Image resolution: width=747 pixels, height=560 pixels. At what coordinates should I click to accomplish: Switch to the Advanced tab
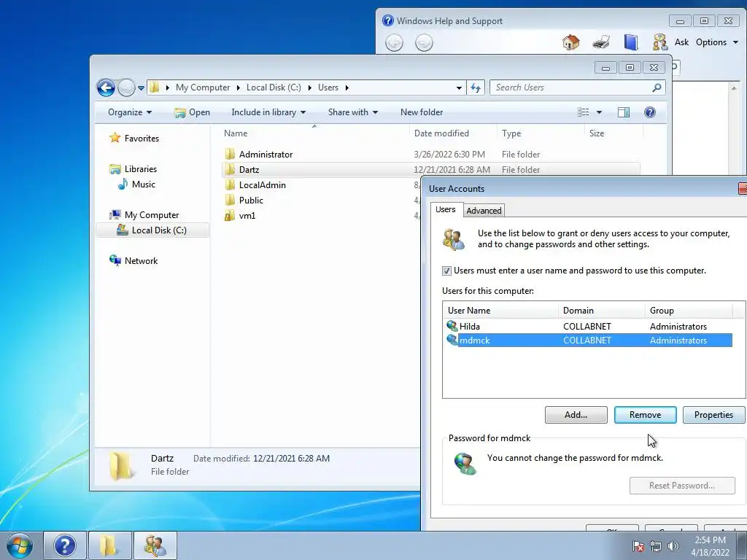tap(484, 211)
